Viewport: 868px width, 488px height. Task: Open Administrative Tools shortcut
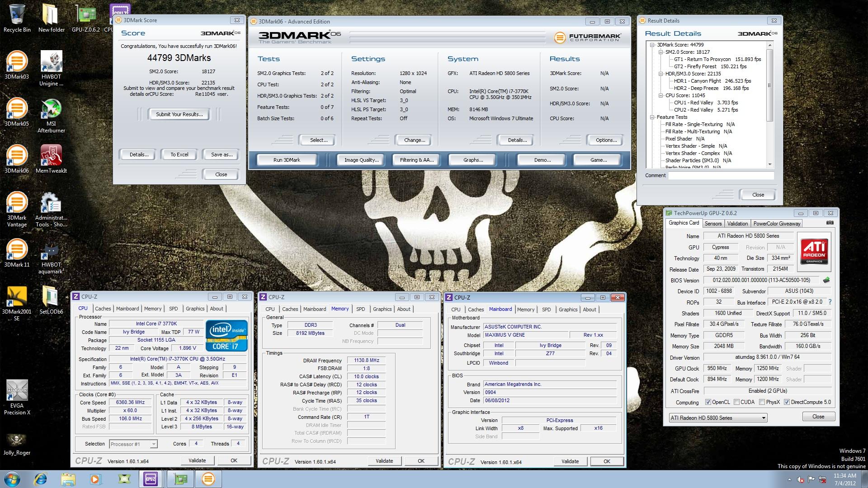pyautogui.click(x=51, y=209)
